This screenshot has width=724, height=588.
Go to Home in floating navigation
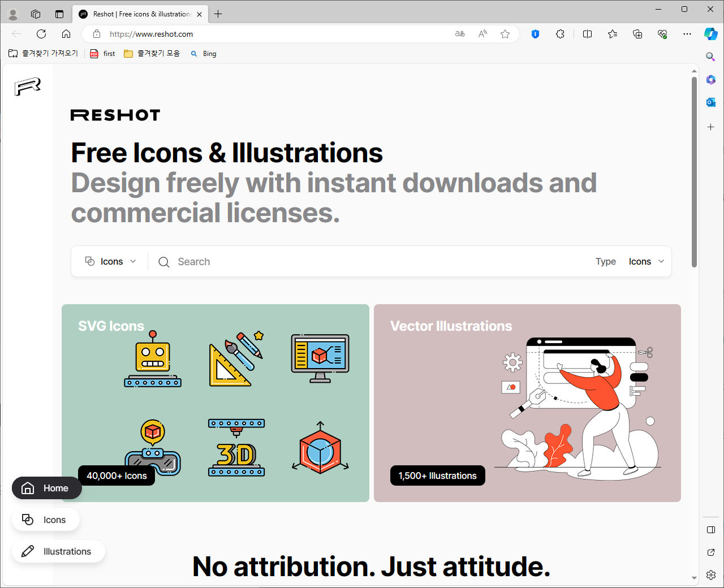pos(47,488)
